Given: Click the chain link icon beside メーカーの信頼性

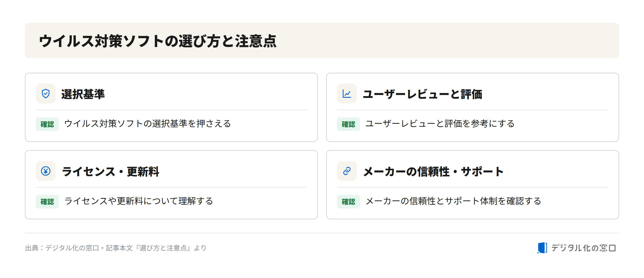Looking at the screenshot, I should pyautogui.click(x=347, y=171).
